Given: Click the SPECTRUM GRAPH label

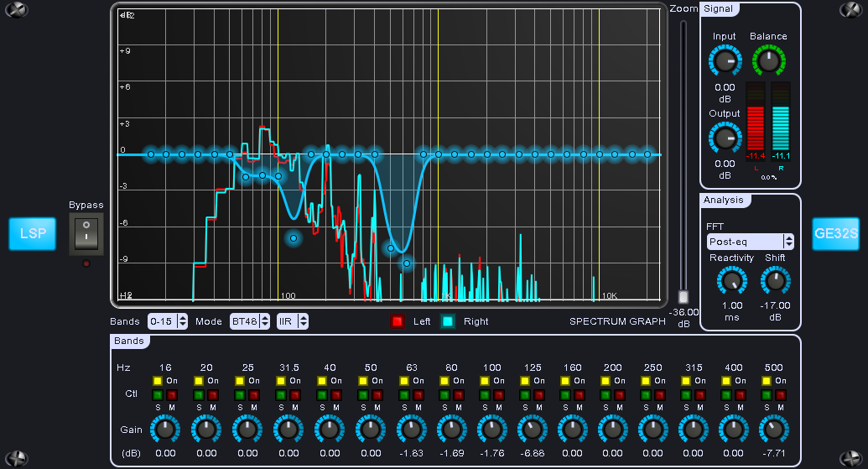Looking at the screenshot, I should click(617, 321).
